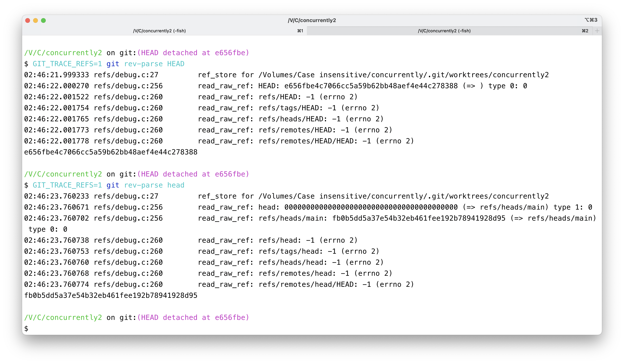
Task: Click the yellow minimize window button
Action: [35, 20]
